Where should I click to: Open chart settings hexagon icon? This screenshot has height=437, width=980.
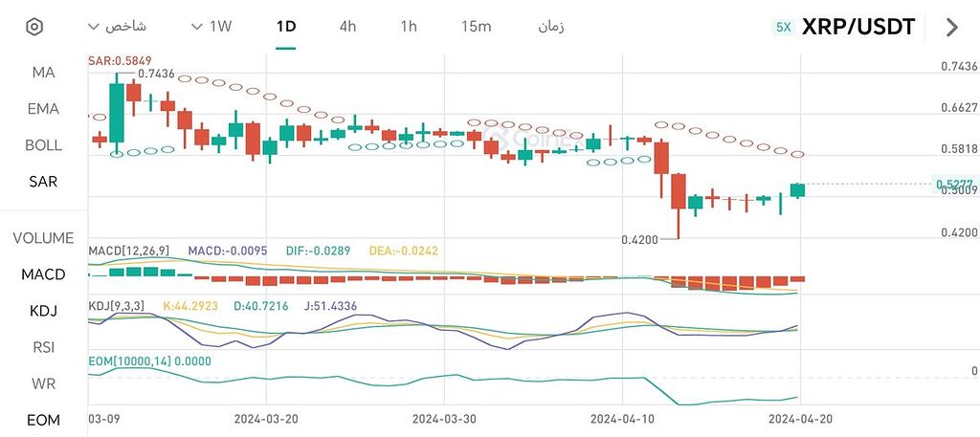coord(34,27)
